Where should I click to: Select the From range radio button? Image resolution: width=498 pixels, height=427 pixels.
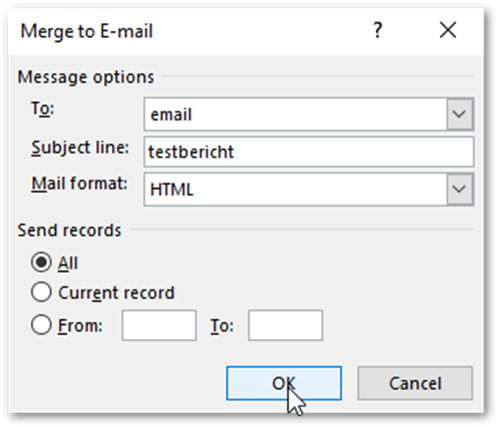(41, 325)
